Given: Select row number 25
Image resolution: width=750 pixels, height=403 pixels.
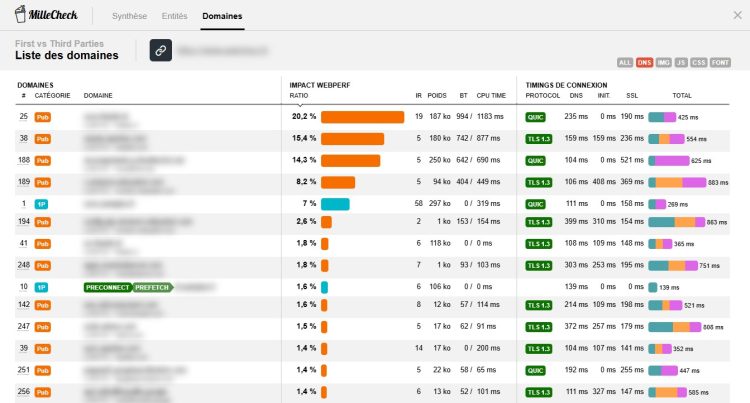Looking at the screenshot, I should [x=23, y=116].
